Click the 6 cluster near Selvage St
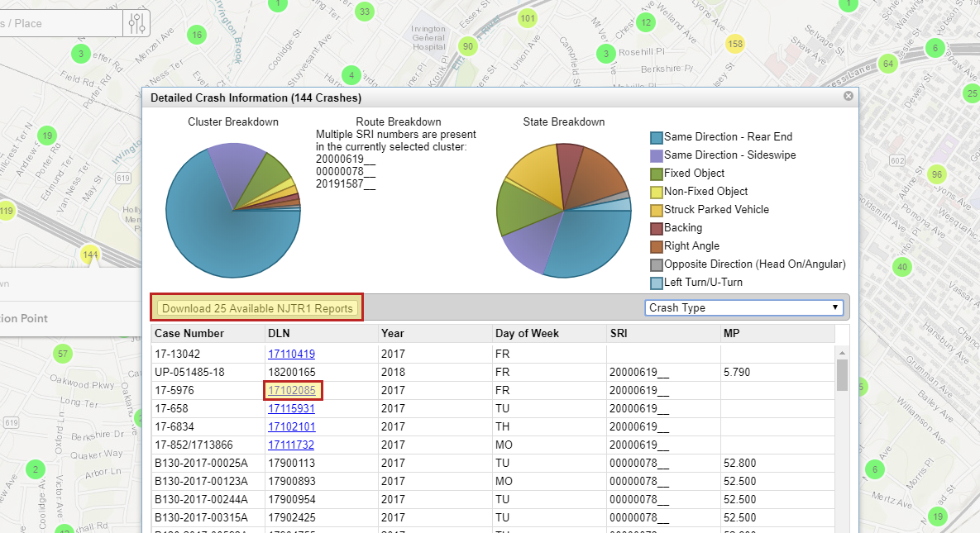The width and height of the screenshot is (980, 533). point(935,48)
